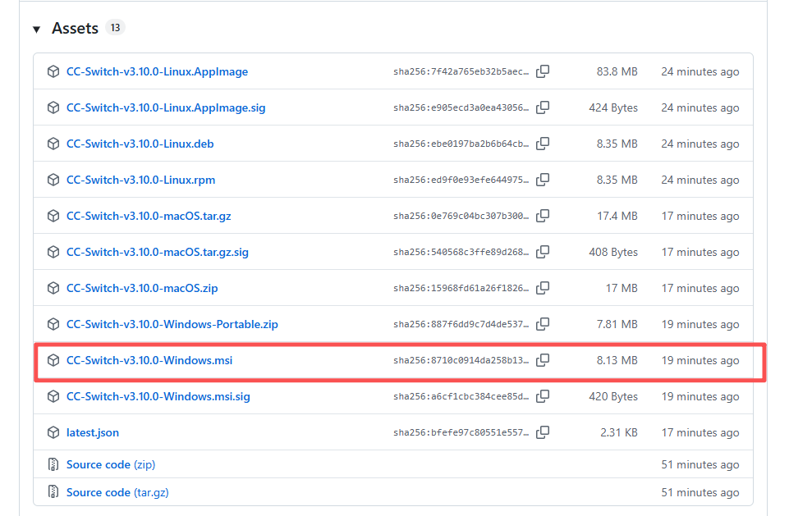
Task: Copy SHA256 hash for Linux.AppImage
Action: pos(543,71)
